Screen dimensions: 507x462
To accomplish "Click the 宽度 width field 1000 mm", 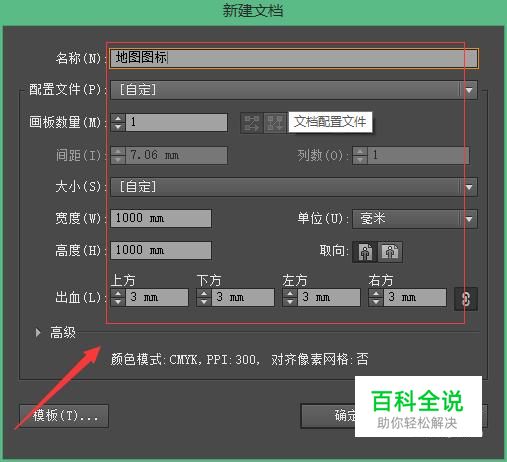I will coord(161,219).
